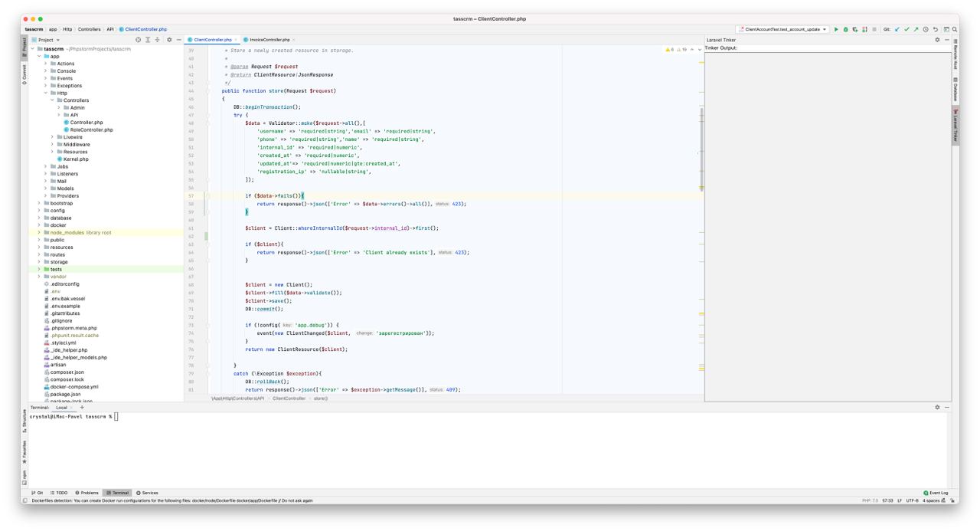Toggle the npm side tool window

(x=24, y=477)
